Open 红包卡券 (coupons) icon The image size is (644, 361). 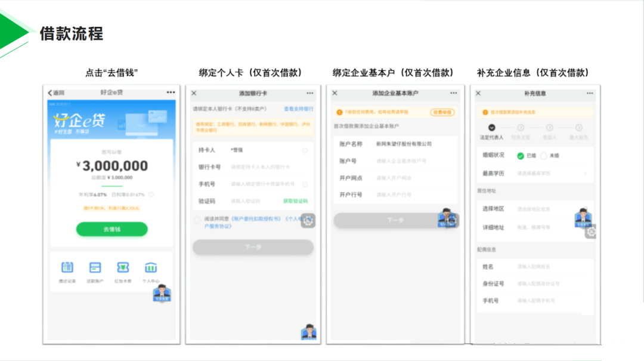click(123, 267)
